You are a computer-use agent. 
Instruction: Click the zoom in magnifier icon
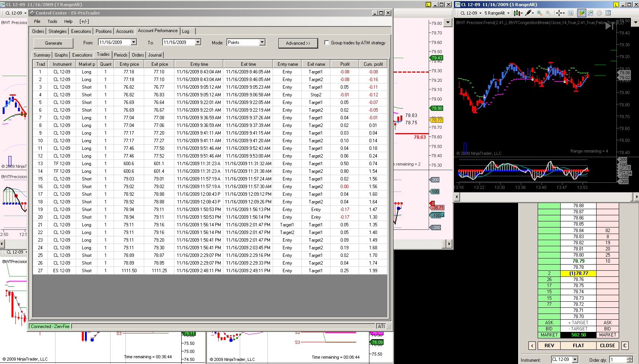(540, 13)
